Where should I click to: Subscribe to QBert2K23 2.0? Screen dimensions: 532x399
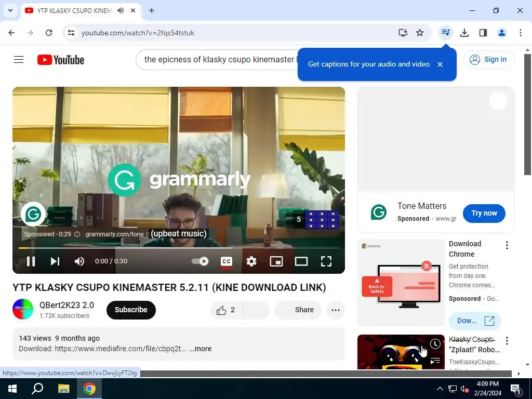click(131, 310)
